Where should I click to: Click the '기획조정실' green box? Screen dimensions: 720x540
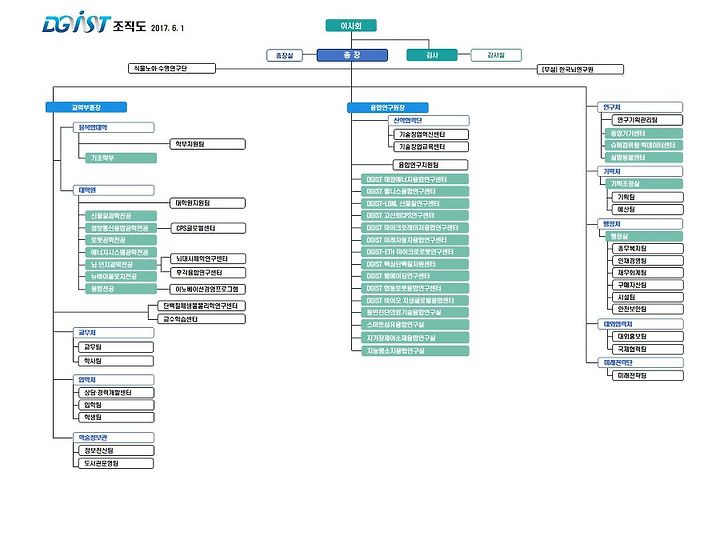click(644, 184)
